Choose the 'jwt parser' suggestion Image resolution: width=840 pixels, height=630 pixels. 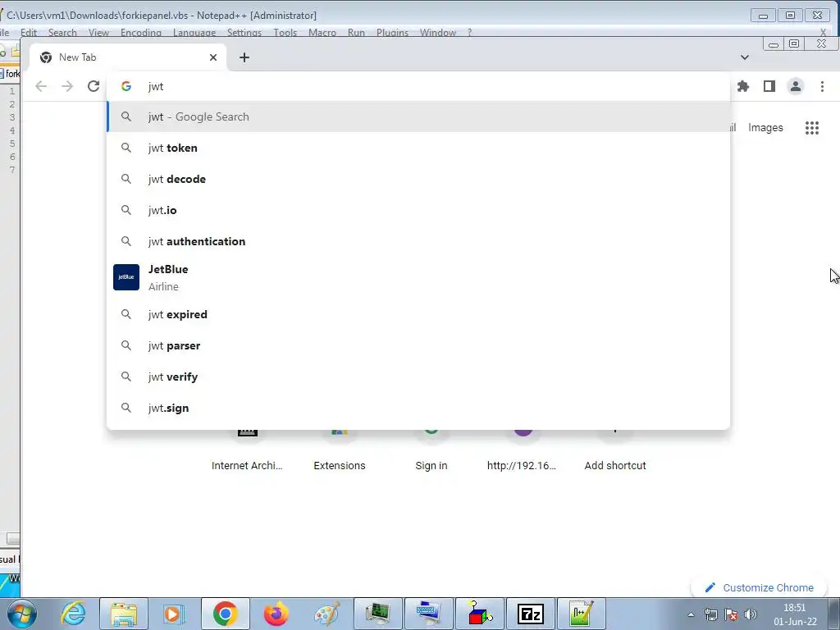[x=418, y=345]
